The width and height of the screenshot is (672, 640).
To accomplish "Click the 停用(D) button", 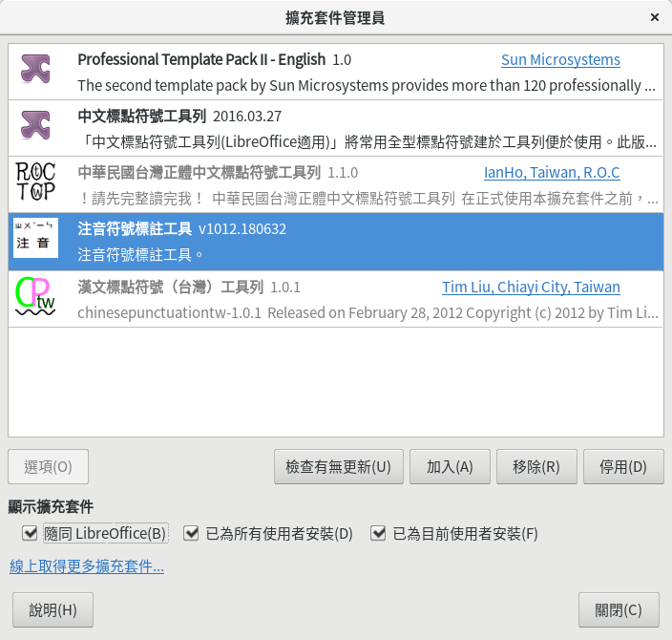I will click(x=623, y=467).
